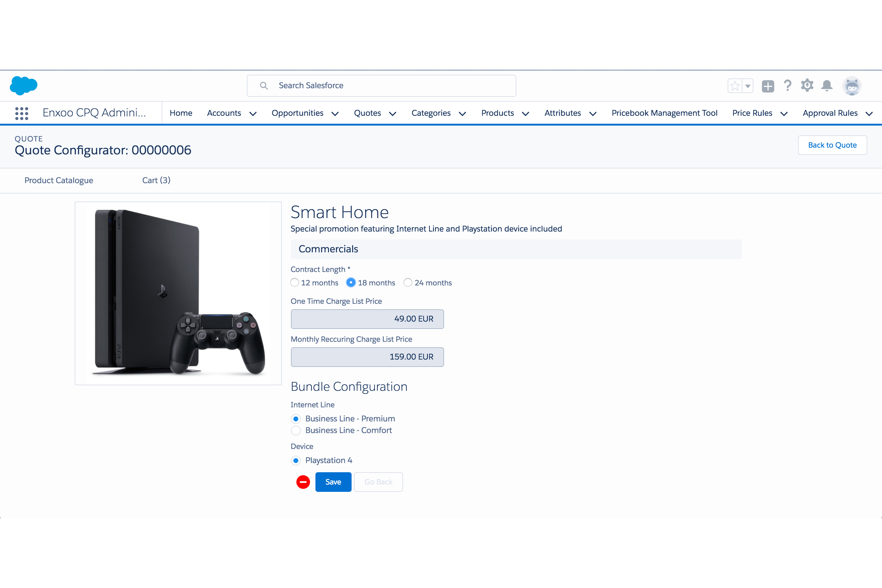This screenshot has height=588, width=882.
Task: Click the favorites star icon
Action: pos(735,86)
